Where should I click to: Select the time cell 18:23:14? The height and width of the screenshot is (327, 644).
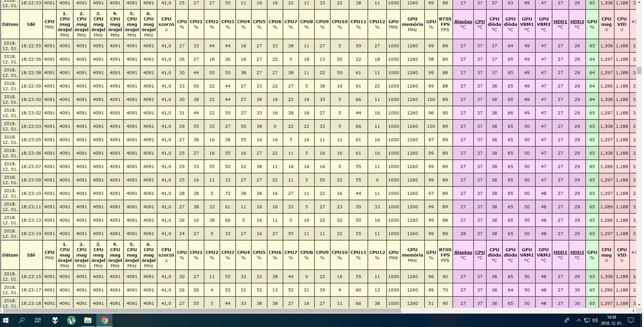[31, 233]
